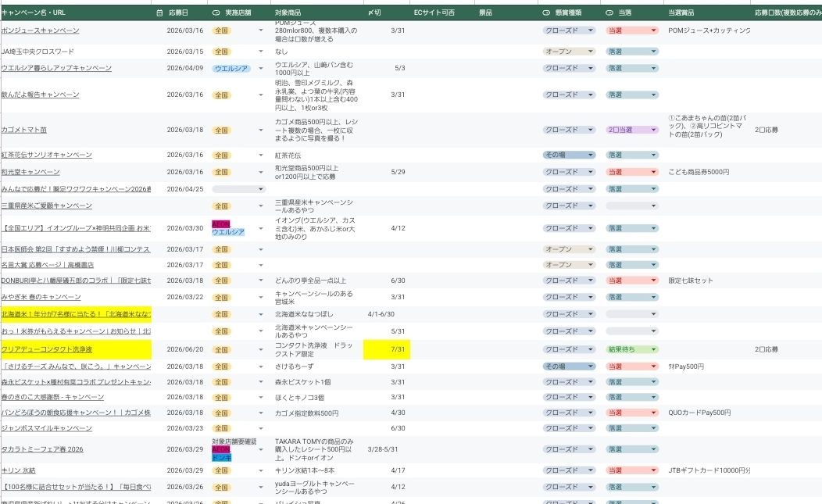This screenshot has height=504, width=822.
Task: Open the キリン 氷結 campaign link
Action: tap(18, 470)
